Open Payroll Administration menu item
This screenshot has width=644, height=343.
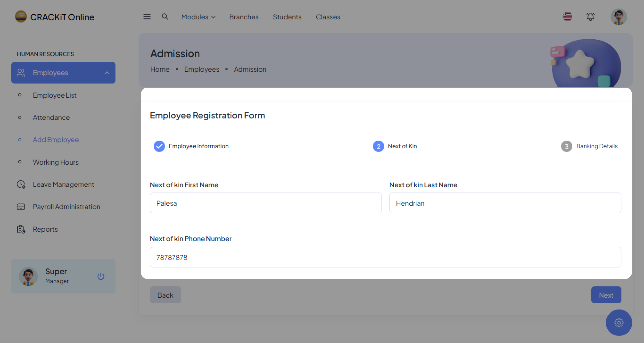tap(67, 207)
